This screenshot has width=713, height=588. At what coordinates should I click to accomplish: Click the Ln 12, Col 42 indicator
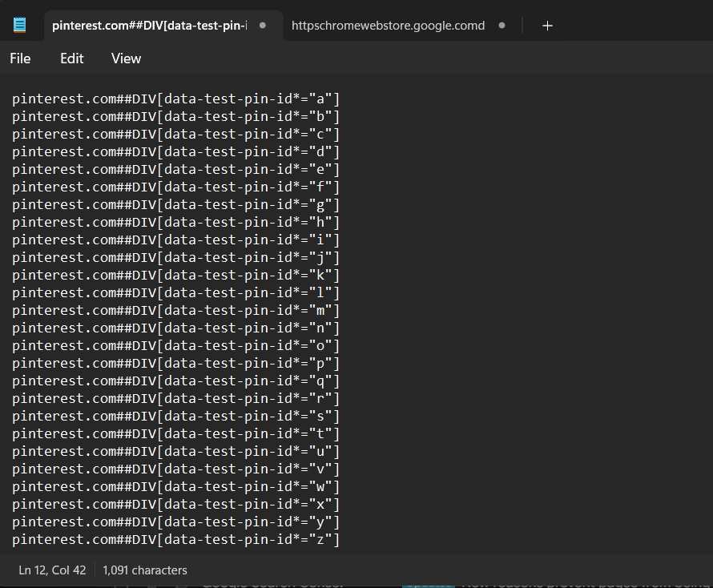point(52,570)
